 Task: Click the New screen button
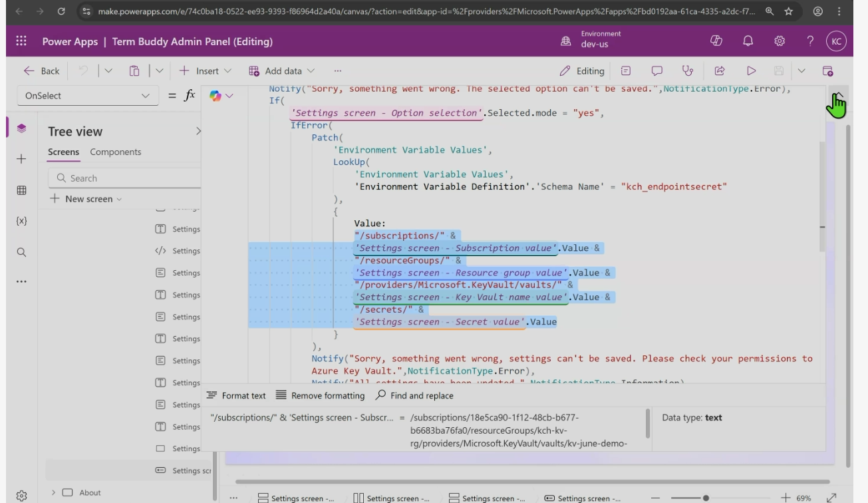click(86, 199)
